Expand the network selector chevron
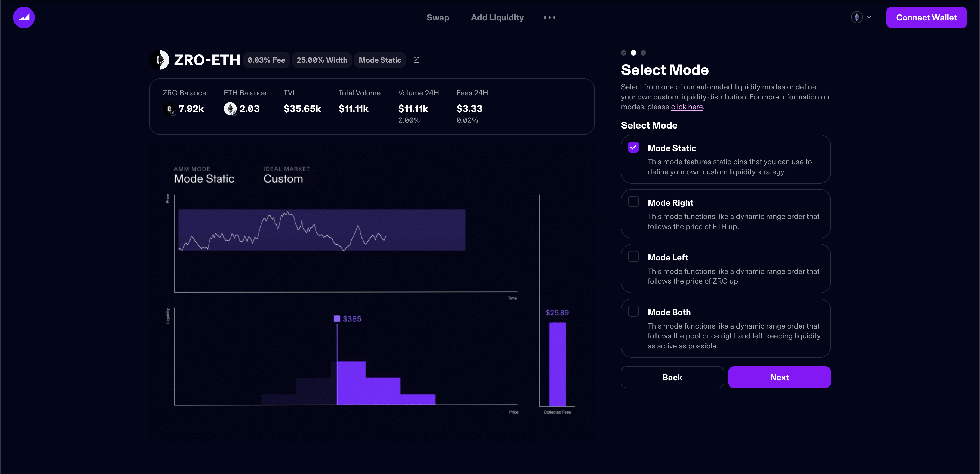 [869, 17]
